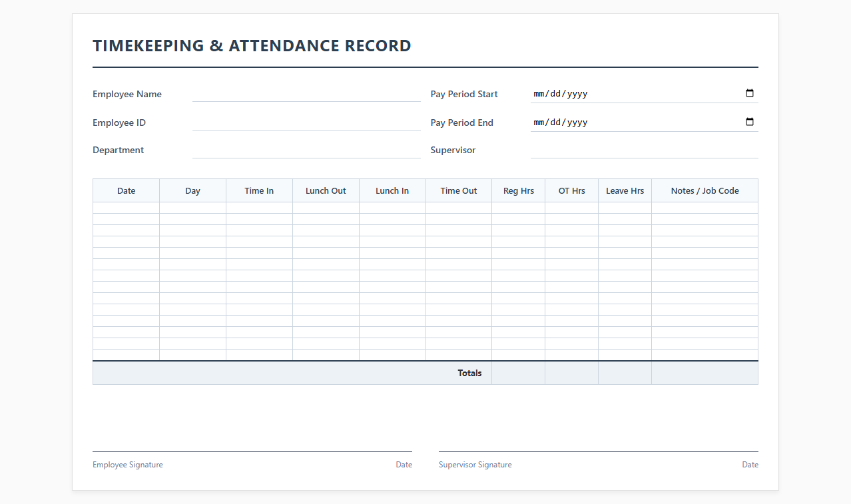Viewport: 851px width, 504px height.
Task: Click the OT Hrs totals cell
Action: click(572, 373)
